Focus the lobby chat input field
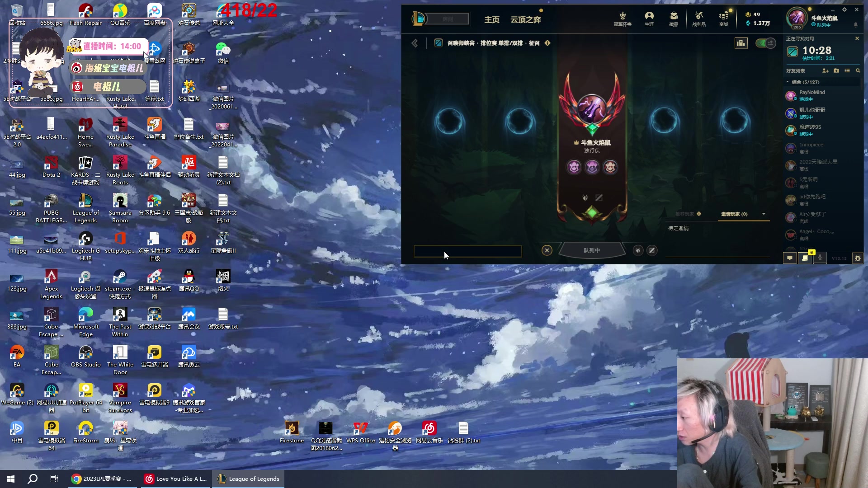Screen dimensions: 868x488 (468, 251)
